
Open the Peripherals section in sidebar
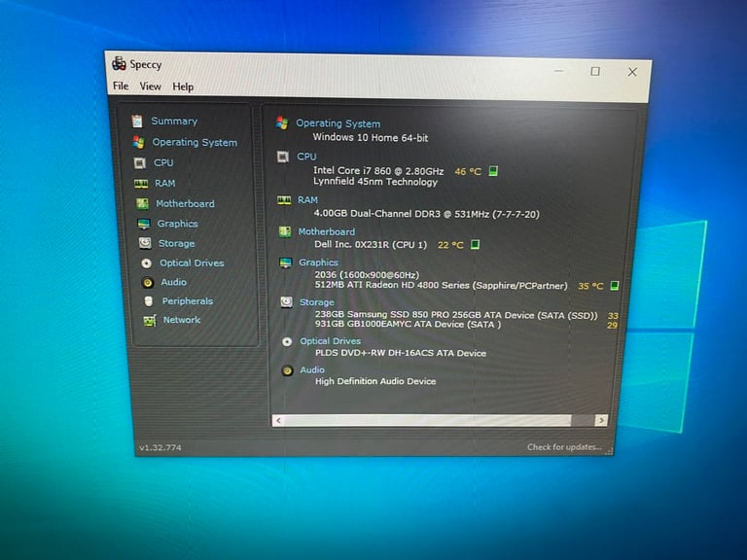pos(188,301)
